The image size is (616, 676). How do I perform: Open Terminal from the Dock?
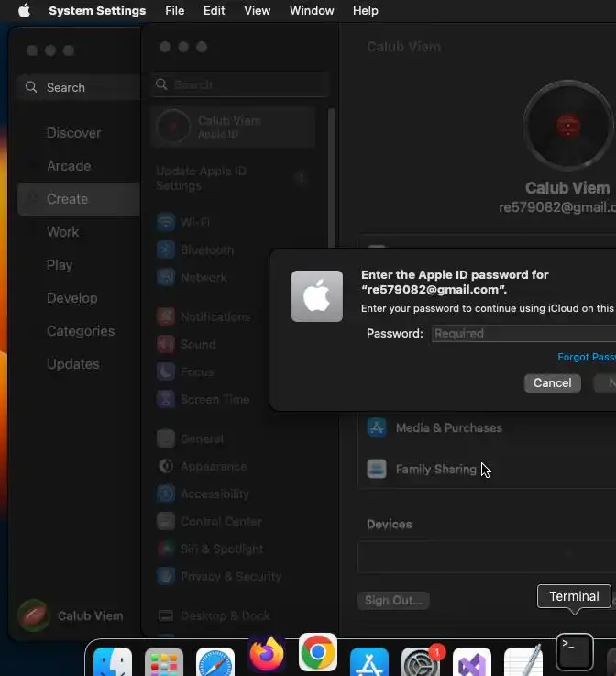tap(574, 652)
